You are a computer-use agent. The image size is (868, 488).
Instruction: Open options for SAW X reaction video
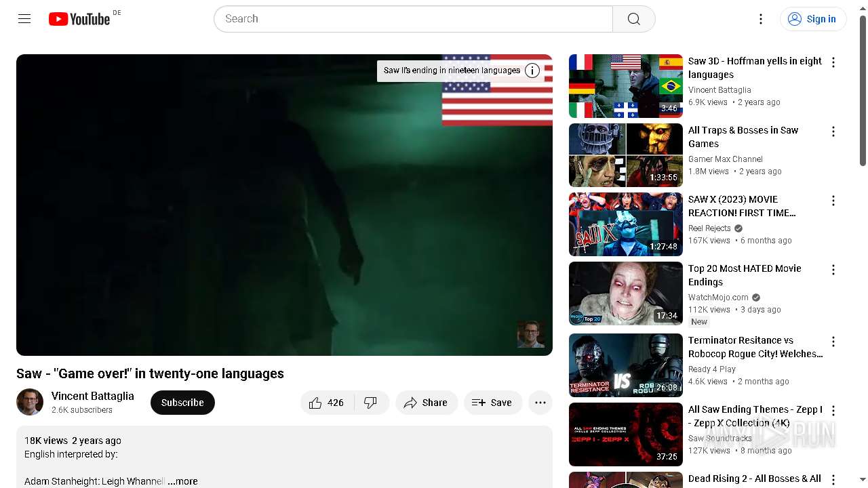pyautogui.click(x=833, y=201)
